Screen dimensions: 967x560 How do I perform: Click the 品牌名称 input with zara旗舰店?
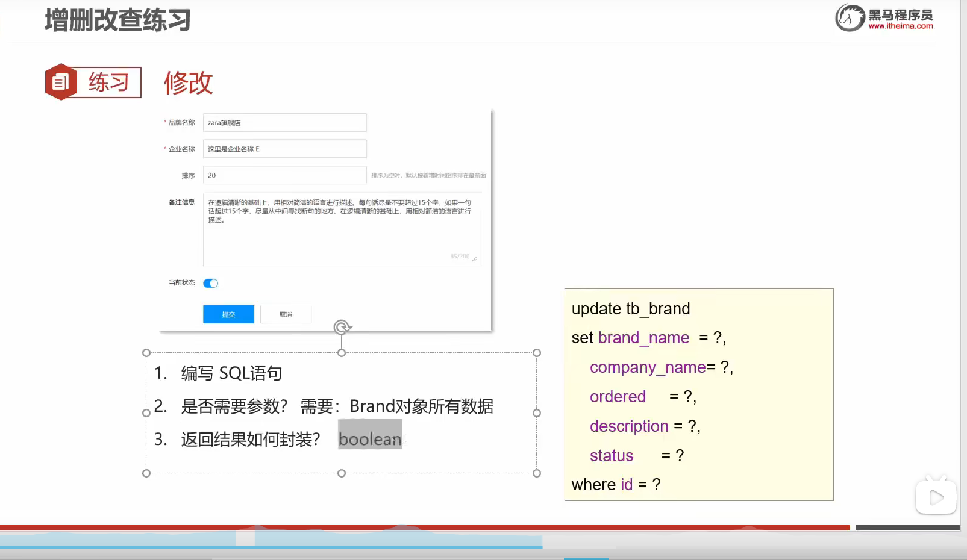tap(285, 122)
